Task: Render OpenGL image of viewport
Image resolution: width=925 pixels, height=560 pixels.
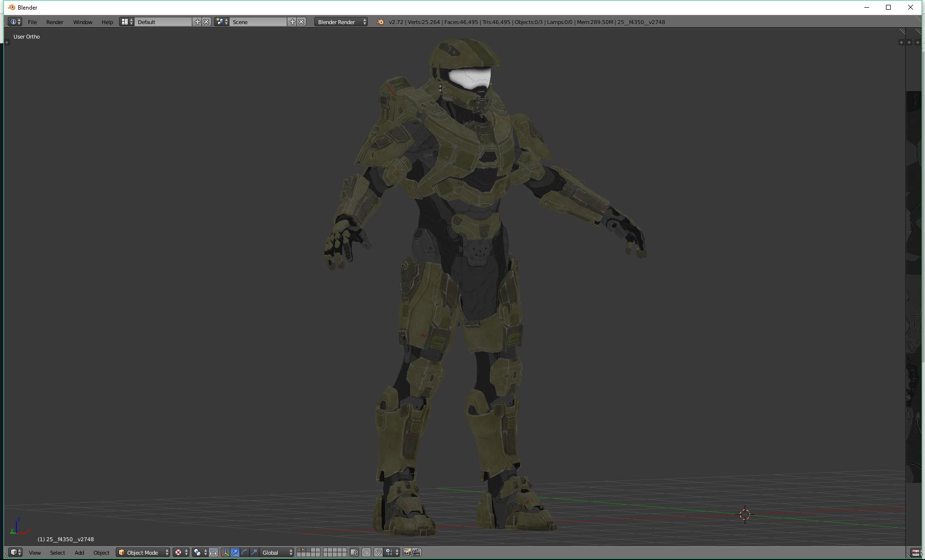Action: click(407, 552)
